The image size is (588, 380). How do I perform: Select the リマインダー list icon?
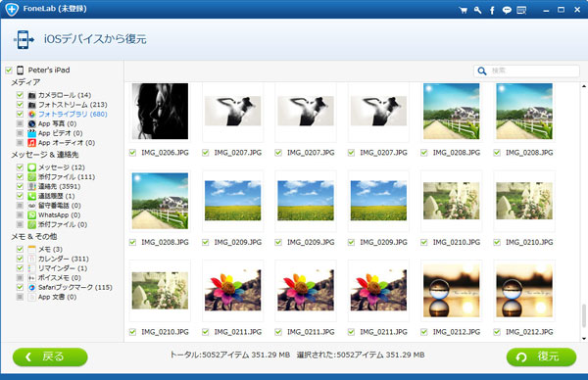[32, 268]
